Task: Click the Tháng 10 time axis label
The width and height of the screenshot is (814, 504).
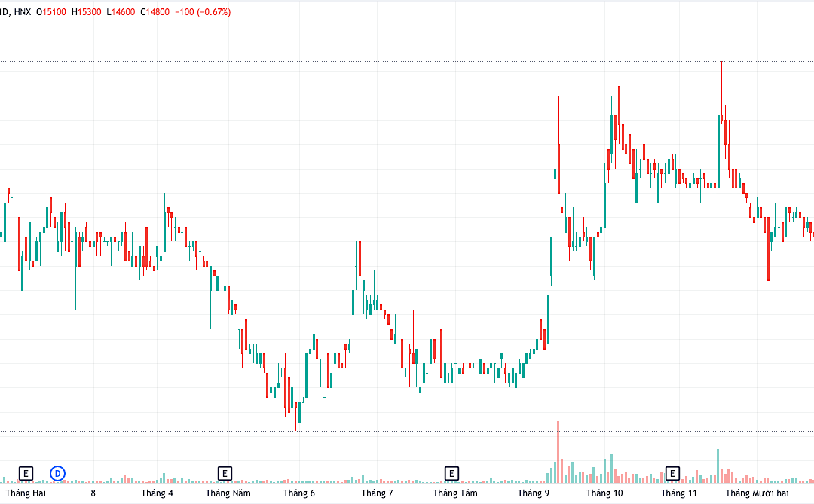Action: tap(604, 493)
